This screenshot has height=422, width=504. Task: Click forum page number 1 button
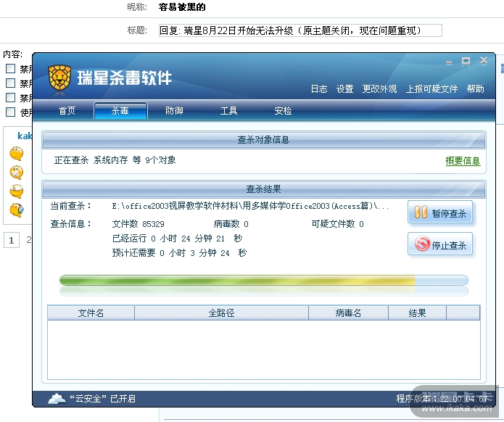click(x=12, y=240)
